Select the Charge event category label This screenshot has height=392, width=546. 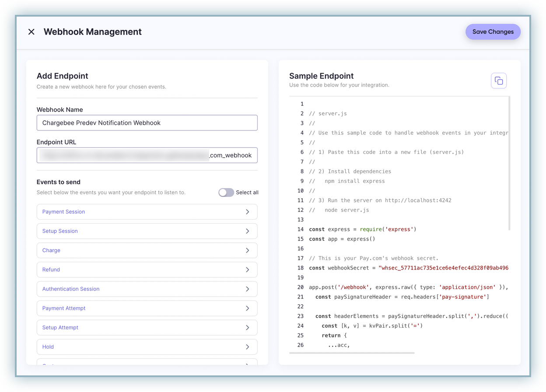pyautogui.click(x=51, y=250)
